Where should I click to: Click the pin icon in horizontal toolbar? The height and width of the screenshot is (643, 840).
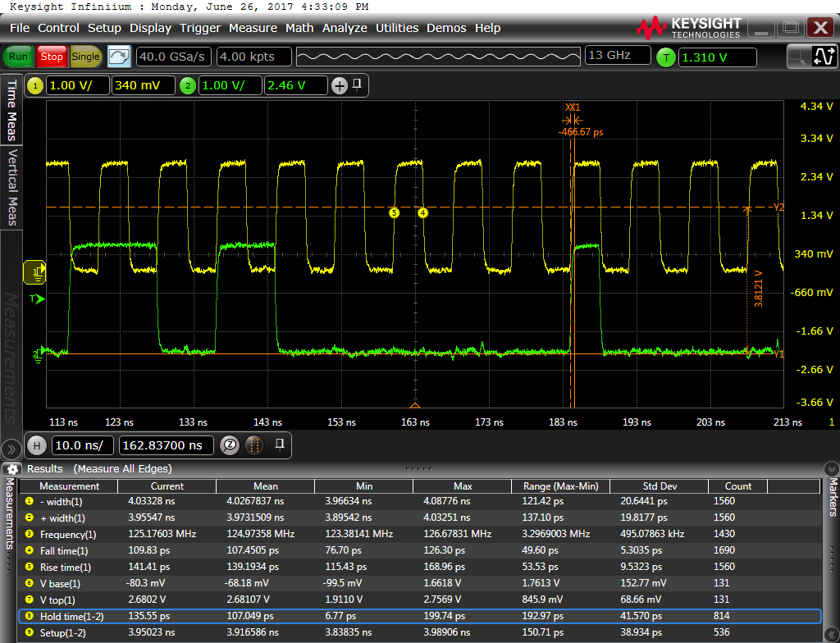pos(279,445)
